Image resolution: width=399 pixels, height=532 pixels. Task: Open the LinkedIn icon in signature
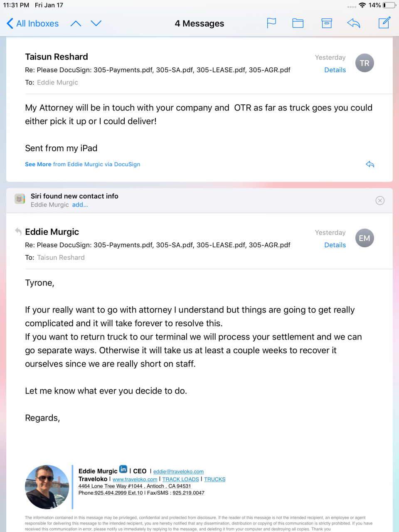(x=123, y=469)
